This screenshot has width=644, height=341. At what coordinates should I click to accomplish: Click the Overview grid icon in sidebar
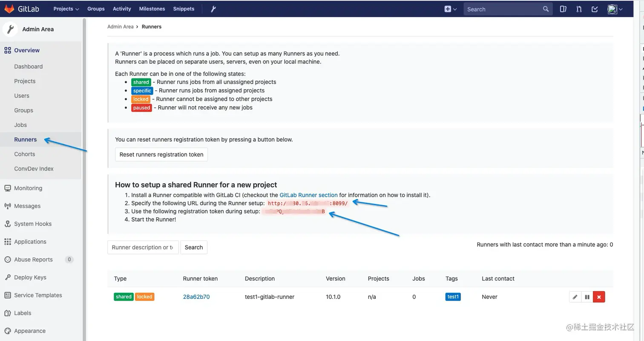point(7,50)
